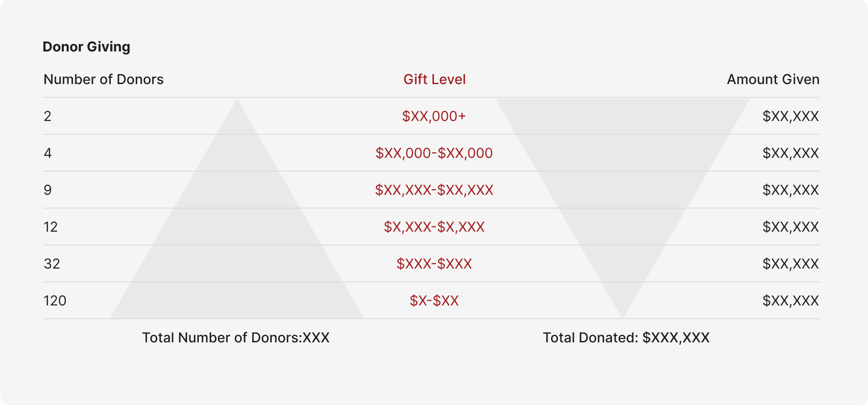Screen dimensions: 868x405
Task: Click the Gift Level column header
Action: point(434,79)
